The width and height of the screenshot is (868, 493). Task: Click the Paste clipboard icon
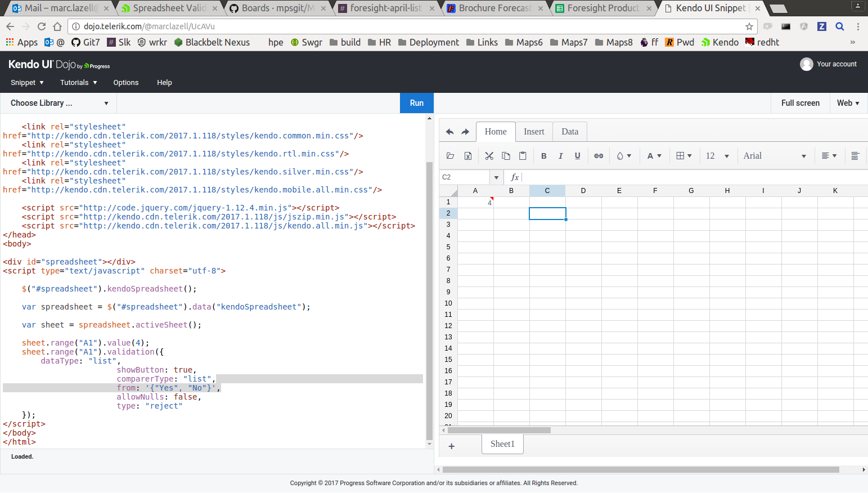click(x=523, y=156)
